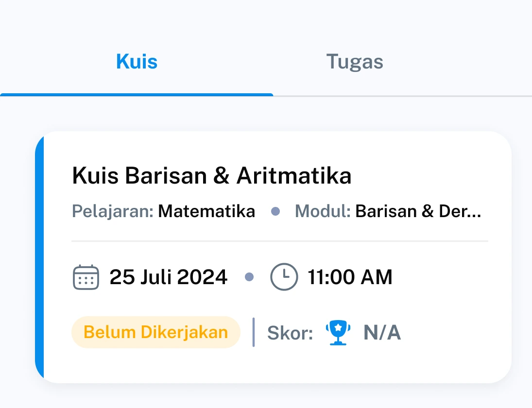Click the N/A score value
This screenshot has height=408, width=532.
382,333
